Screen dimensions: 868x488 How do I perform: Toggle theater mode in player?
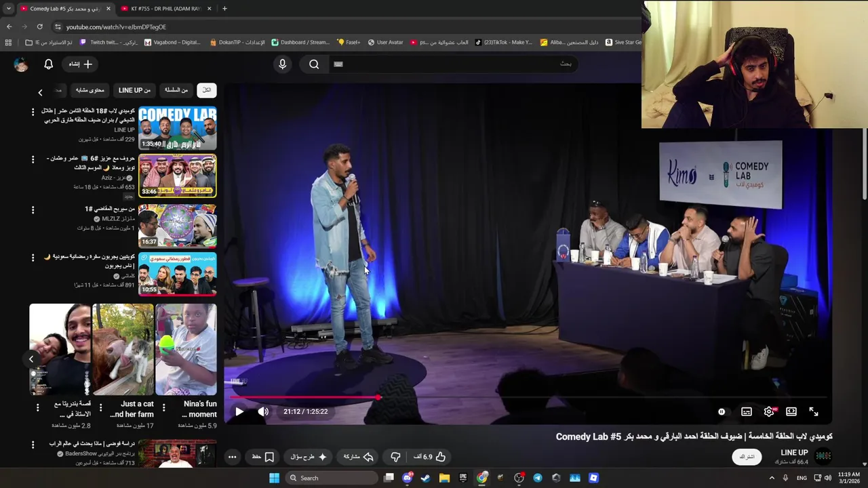click(x=791, y=411)
